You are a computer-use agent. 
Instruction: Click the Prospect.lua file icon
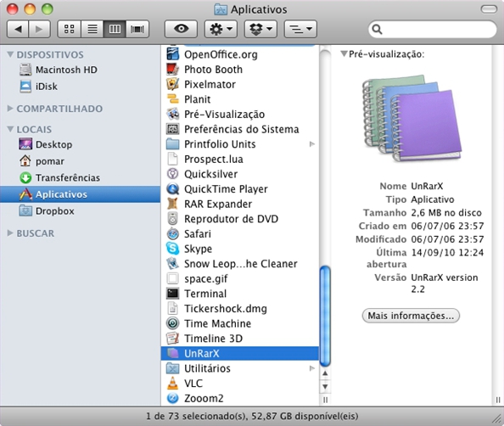coord(172,159)
